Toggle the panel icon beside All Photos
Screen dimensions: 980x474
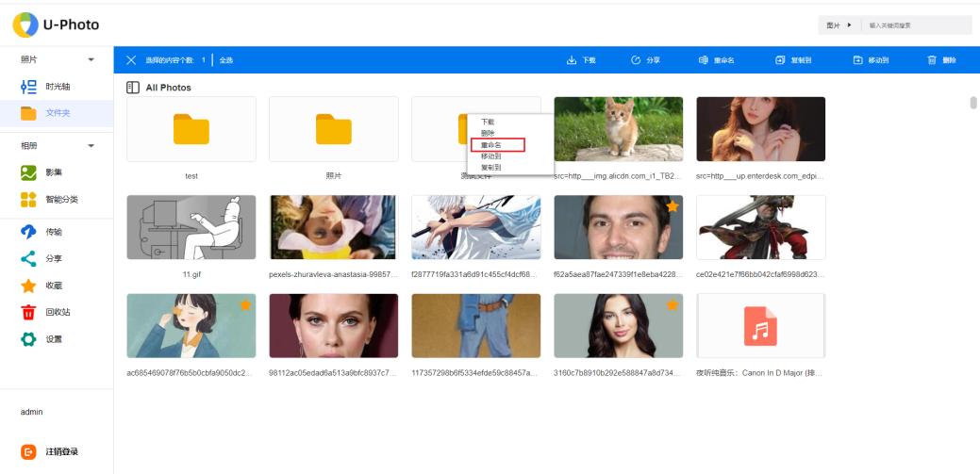133,88
